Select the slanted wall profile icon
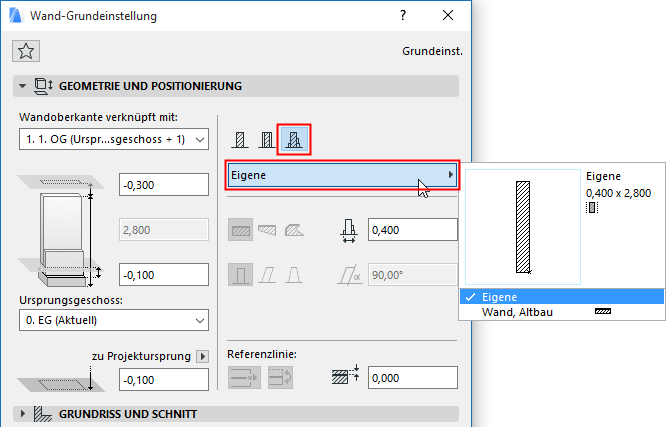This screenshot has width=666, height=427. click(268, 275)
